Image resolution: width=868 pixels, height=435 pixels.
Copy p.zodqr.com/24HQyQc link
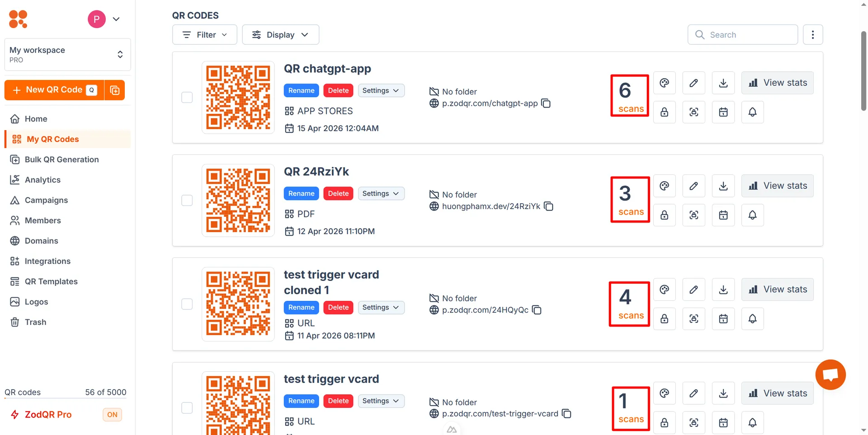(537, 310)
